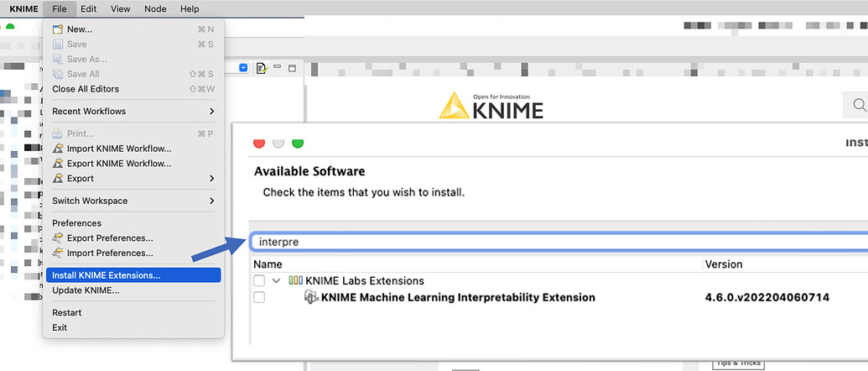Screen dimensions: 868x371
Task: Select Update KNIME...
Action: point(133,290)
